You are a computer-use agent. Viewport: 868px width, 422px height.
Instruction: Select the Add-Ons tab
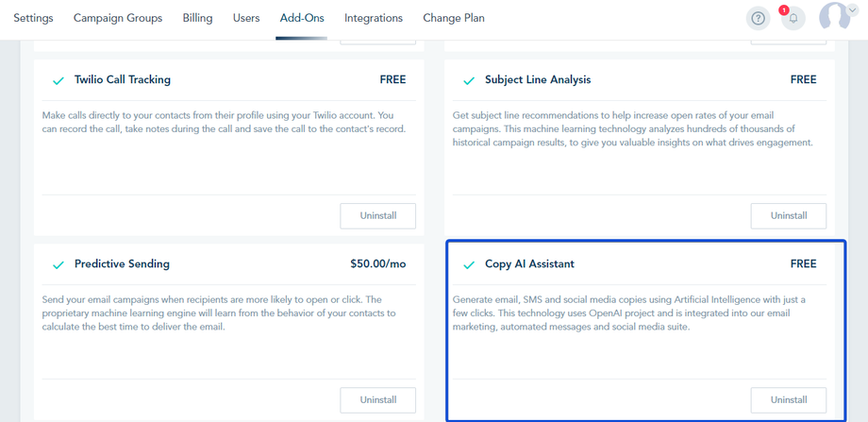(302, 18)
